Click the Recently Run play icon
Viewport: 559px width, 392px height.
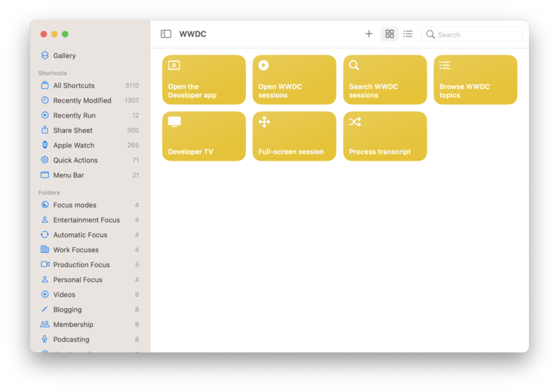click(45, 115)
